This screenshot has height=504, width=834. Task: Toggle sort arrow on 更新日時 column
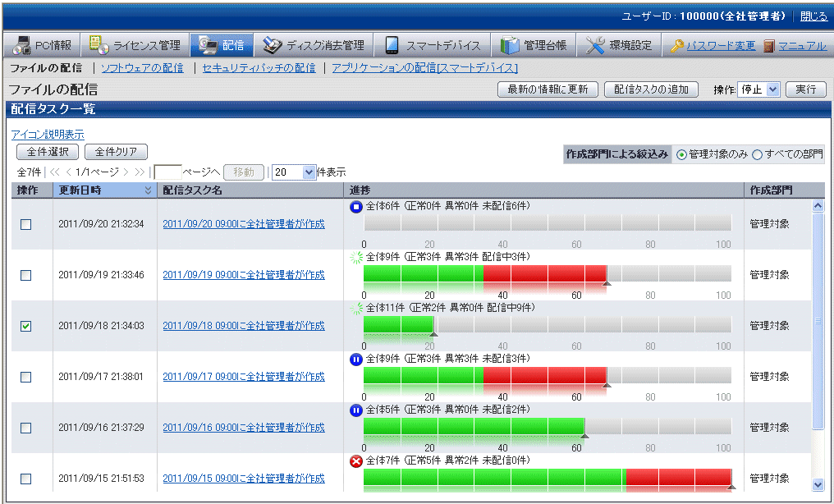pyautogui.click(x=149, y=190)
